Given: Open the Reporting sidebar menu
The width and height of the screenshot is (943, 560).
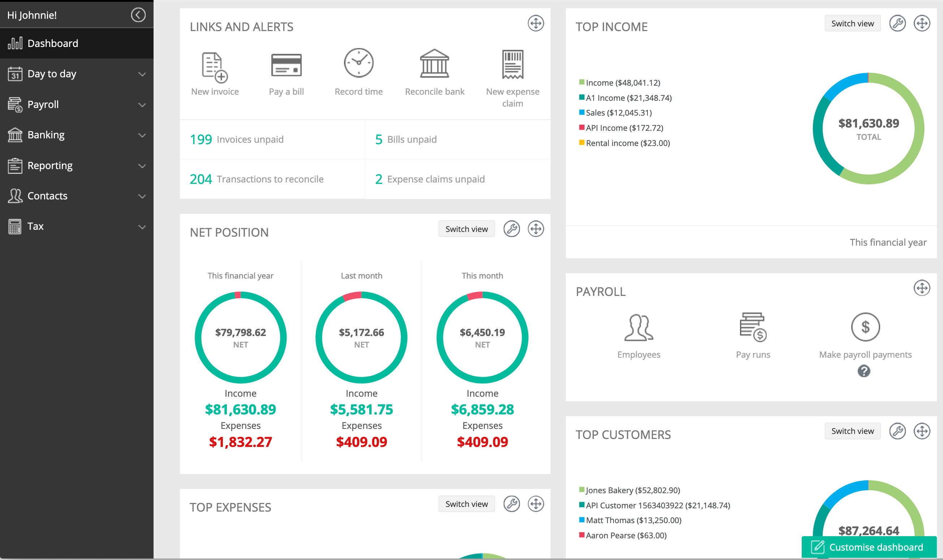Looking at the screenshot, I should tap(77, 166).
